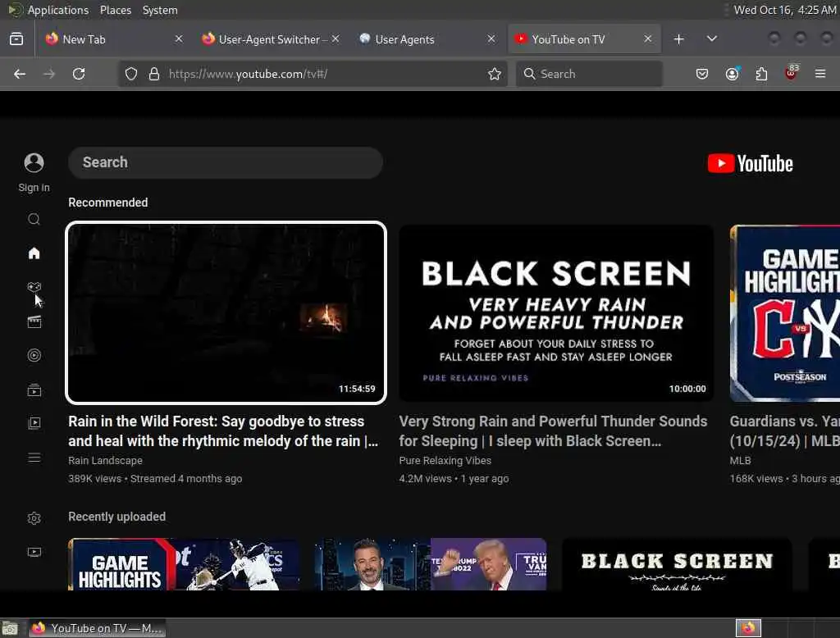Open Library icon in sidebar
840x638 pixels.
[34, 423]
